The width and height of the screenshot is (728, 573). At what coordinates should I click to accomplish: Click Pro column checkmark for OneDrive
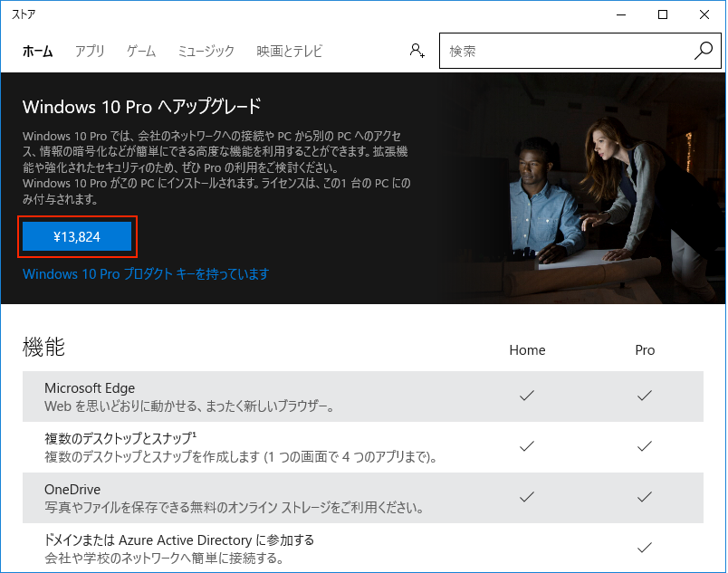tap(645, 497)
